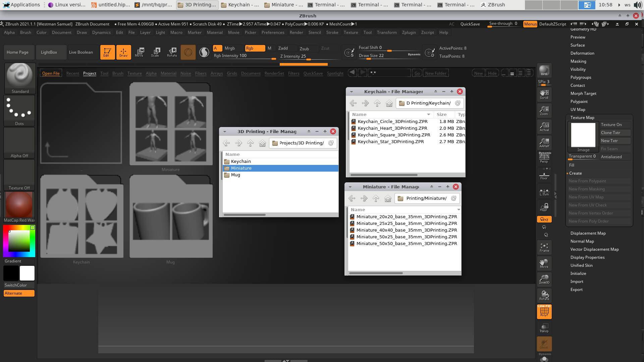
Task: Click Clone Txtr button
Action: 615,133
